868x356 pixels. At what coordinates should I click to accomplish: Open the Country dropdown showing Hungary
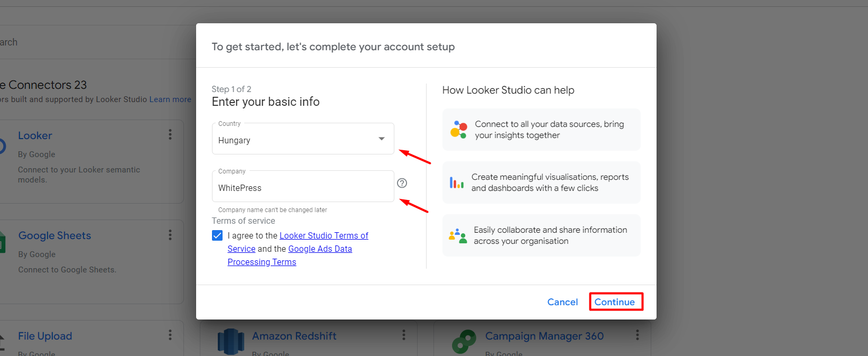[x=303, y=139]
